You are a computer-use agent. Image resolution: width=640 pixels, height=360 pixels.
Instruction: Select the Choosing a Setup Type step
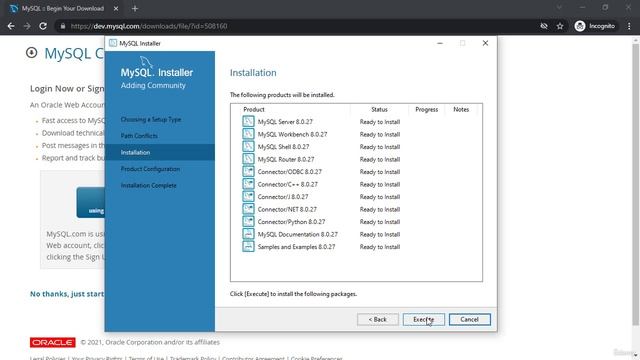tap(151, 119)
